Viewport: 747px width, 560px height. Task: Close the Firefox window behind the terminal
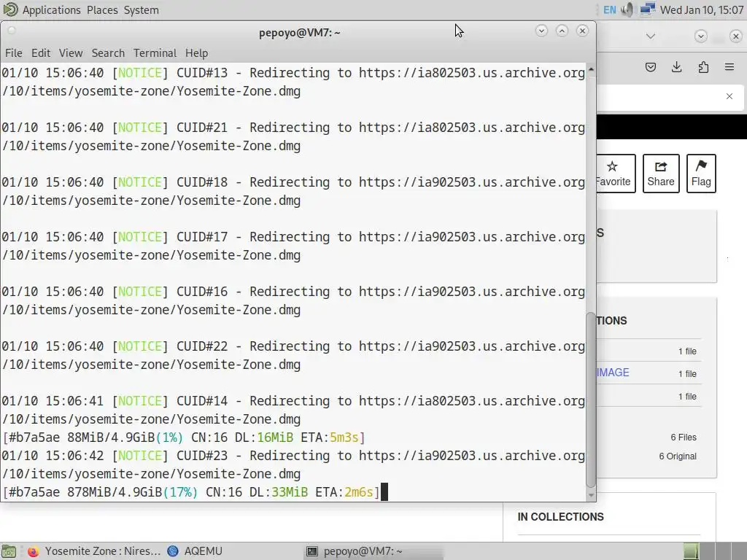tap(735, 36)
